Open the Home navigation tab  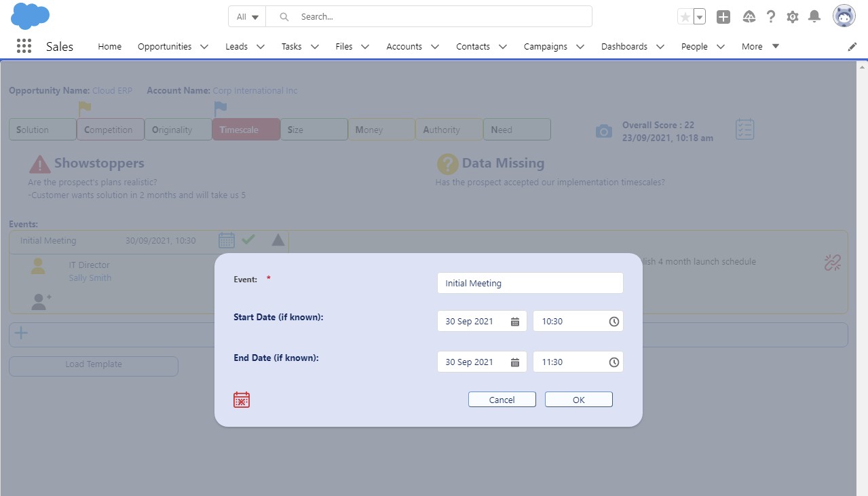coord(109,46)
